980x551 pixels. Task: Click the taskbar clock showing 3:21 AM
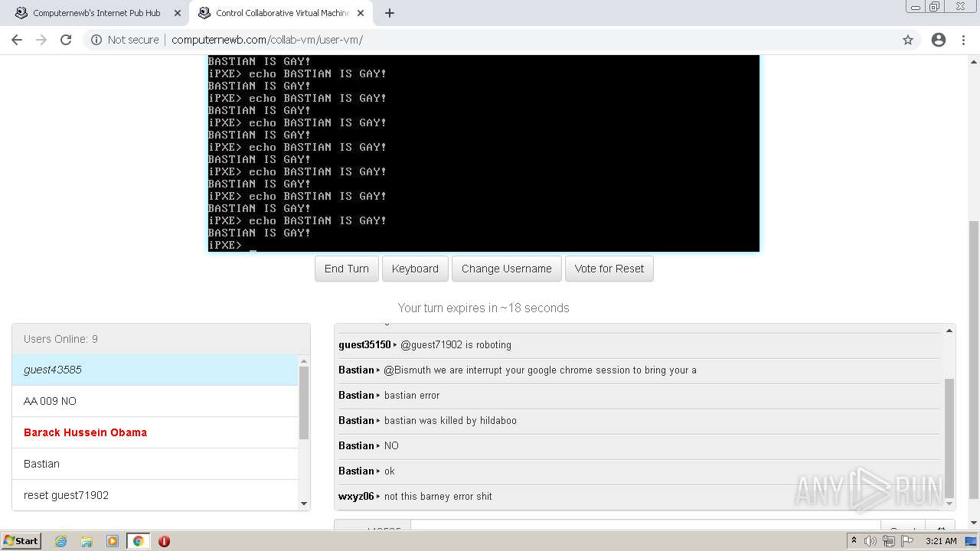tap(941, 541)
